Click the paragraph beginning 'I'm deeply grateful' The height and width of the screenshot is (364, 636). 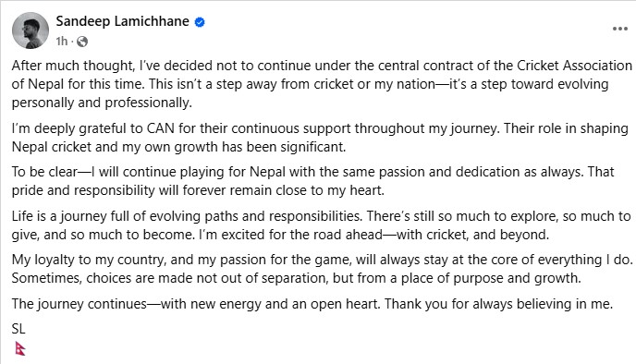[320, 138]
